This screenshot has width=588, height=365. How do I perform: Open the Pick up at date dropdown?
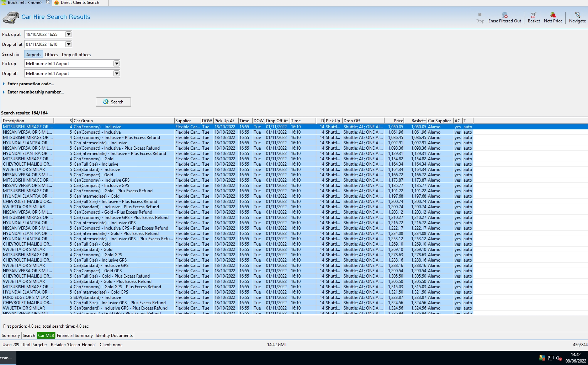(69, 34)
